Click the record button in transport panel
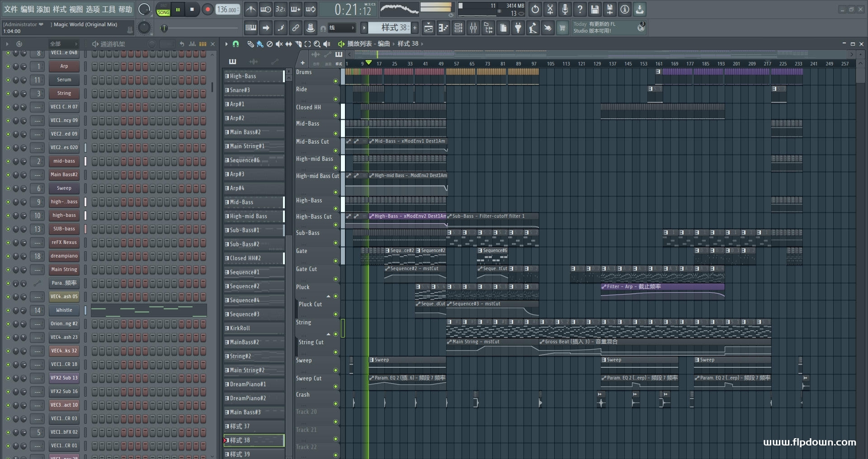 pyautogui.click(x=208, y=9)
